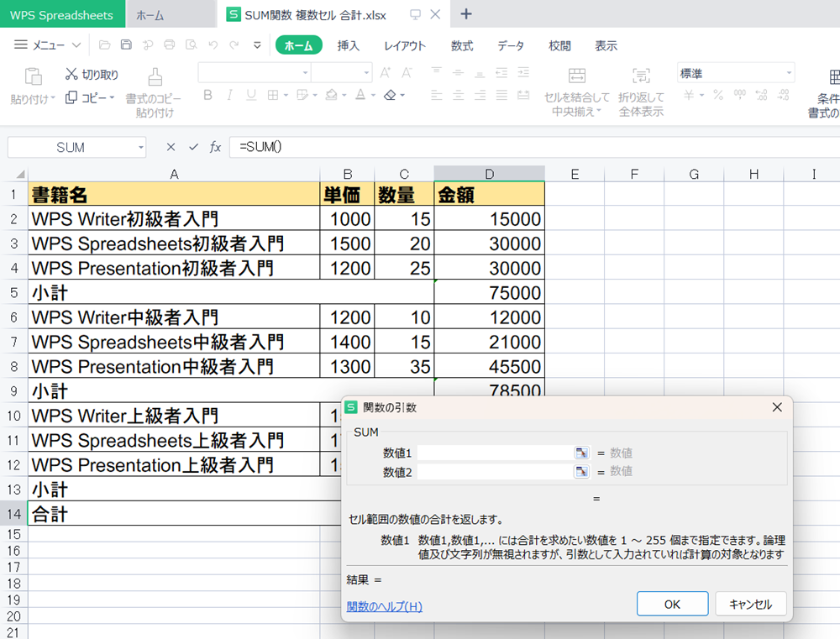The image size is (840, 639).
Task: Toggle Underline formatting
Action: (250, 96)
